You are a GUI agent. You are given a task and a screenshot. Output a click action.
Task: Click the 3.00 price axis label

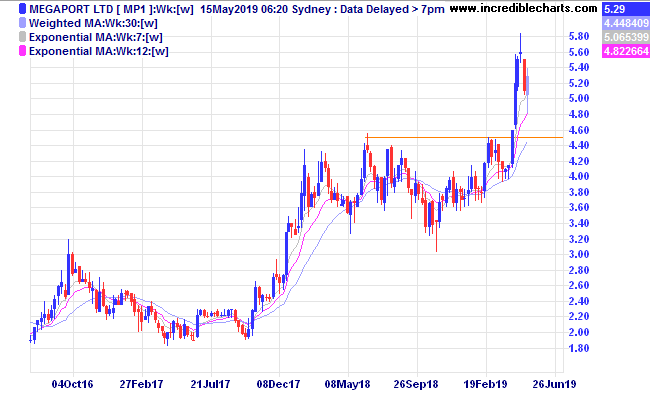[579, 254]
